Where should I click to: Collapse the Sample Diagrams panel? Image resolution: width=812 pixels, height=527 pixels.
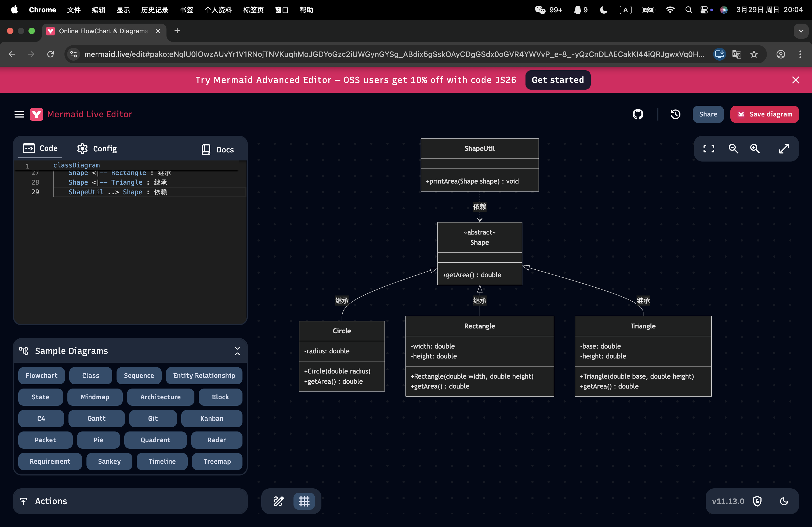click(x=237, y=351)
